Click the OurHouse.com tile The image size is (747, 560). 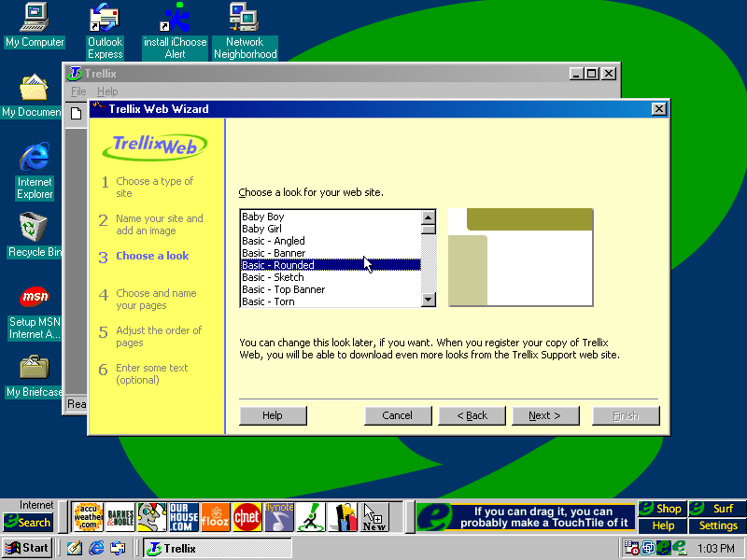[183, 516]
